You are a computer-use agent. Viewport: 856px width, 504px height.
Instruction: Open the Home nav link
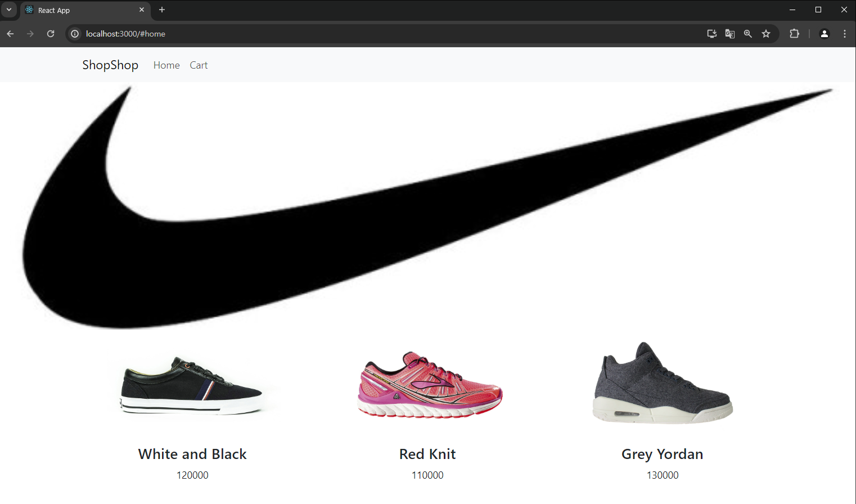(166, 65)
